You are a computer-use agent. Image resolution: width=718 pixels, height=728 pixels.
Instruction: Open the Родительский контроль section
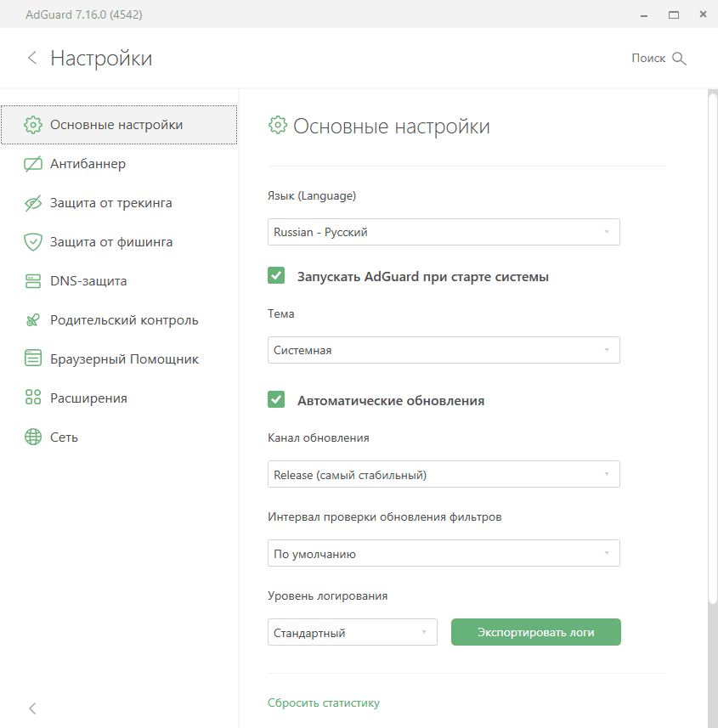click(x=119, y=320)
